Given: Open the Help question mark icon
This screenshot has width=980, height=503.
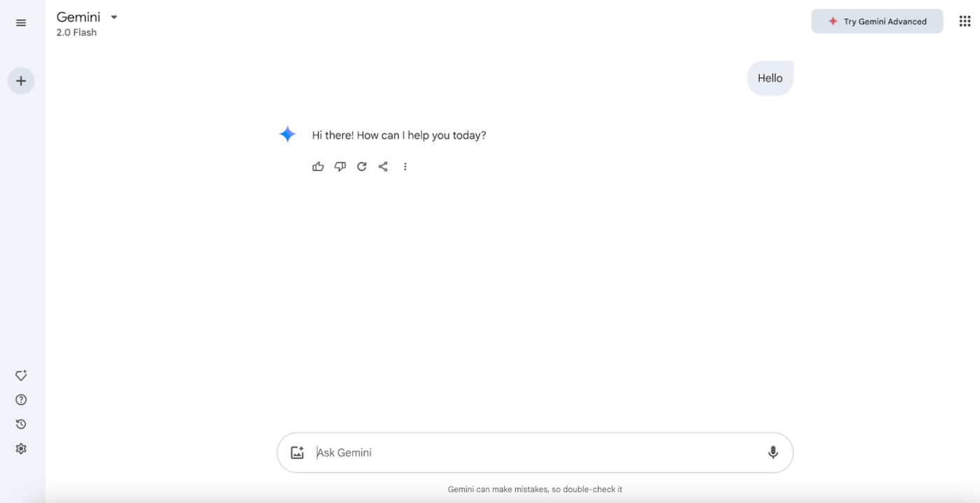Looking at the screenshot, I should coord(21,400).
